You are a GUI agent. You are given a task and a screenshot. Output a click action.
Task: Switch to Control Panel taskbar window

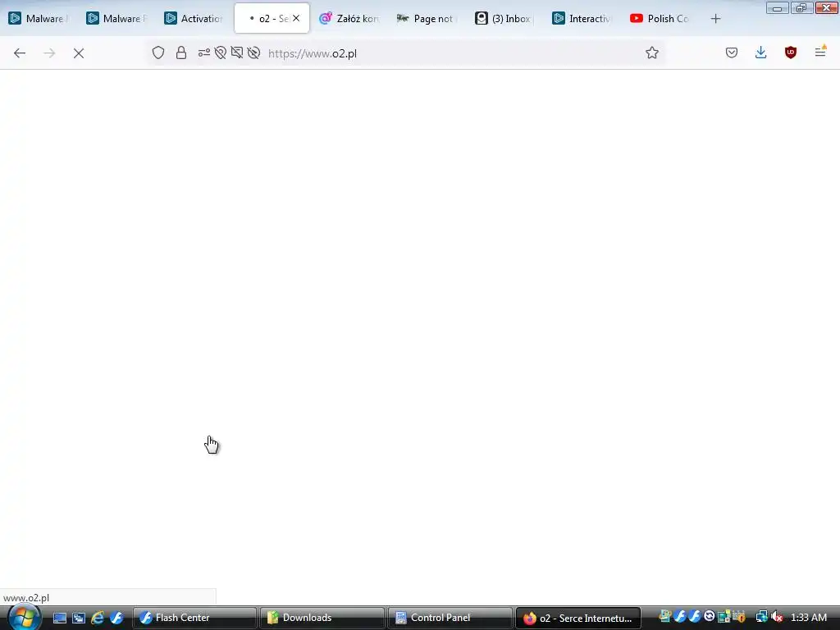(x=450, y=618)
